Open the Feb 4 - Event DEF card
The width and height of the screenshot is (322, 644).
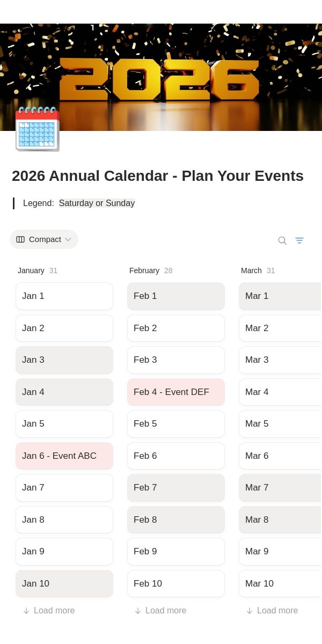pos(176,392)
